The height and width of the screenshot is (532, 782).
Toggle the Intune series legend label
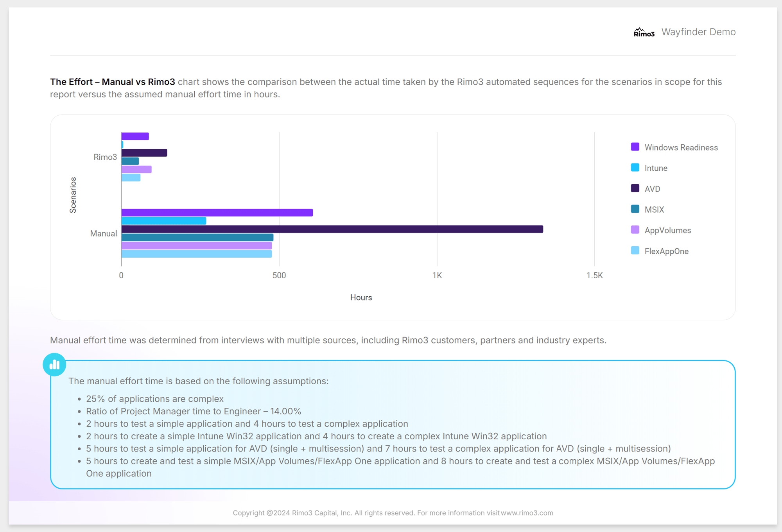pos(656,168)
